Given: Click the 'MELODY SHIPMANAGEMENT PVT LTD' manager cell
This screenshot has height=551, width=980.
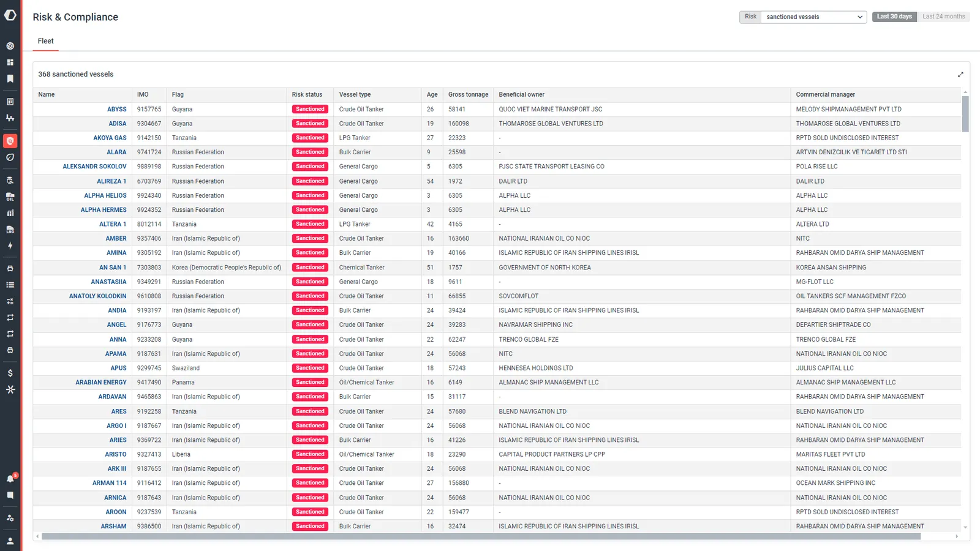Looking at the screenshot, I should pos(849,110).
